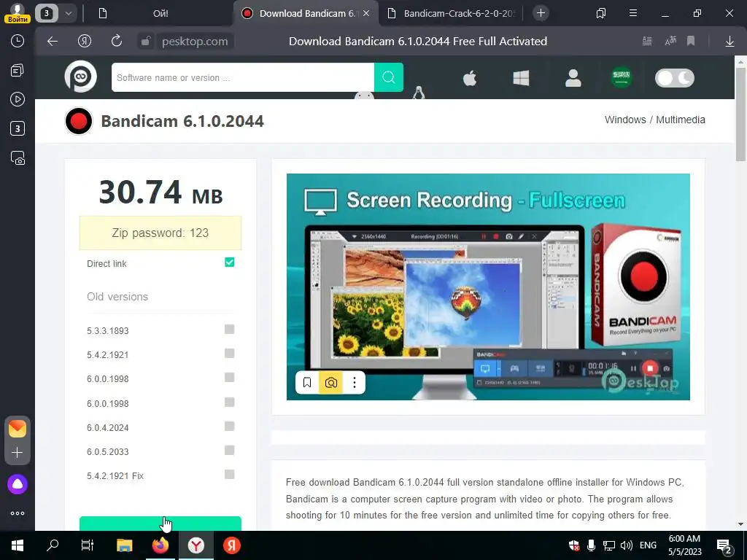The width and height of the screenshot is (747, 560).
Task: Bookmark this page
Action: coord(691,42)
